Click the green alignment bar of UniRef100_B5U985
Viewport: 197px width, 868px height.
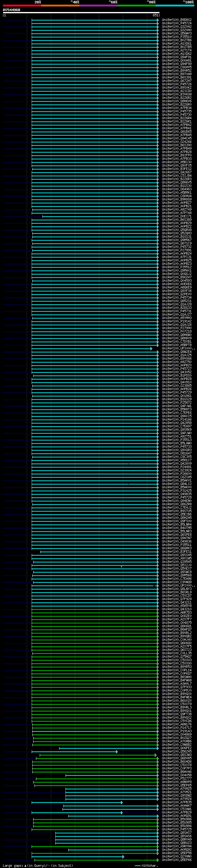(x=96, y=822)
